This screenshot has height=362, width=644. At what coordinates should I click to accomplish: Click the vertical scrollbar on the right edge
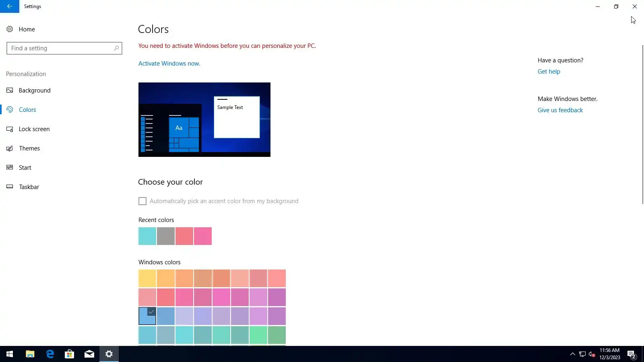[x=642, y=125]
